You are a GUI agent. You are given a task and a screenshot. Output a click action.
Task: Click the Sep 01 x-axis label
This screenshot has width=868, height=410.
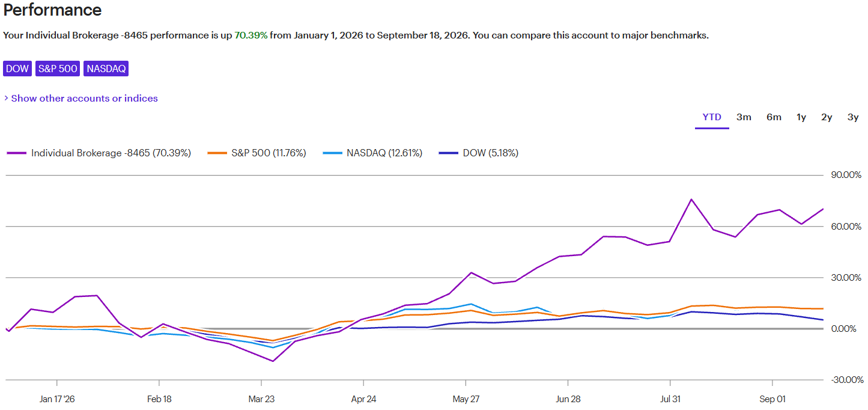point(772,399)
